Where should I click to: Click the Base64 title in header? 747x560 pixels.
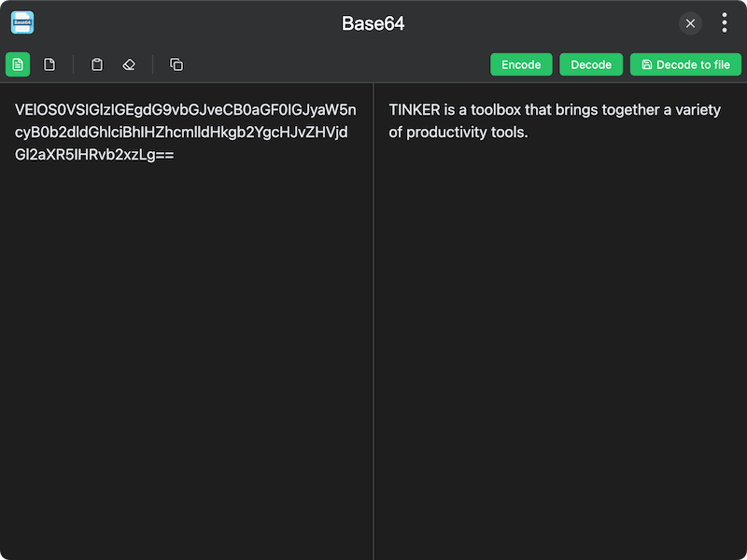pos(373,23)
